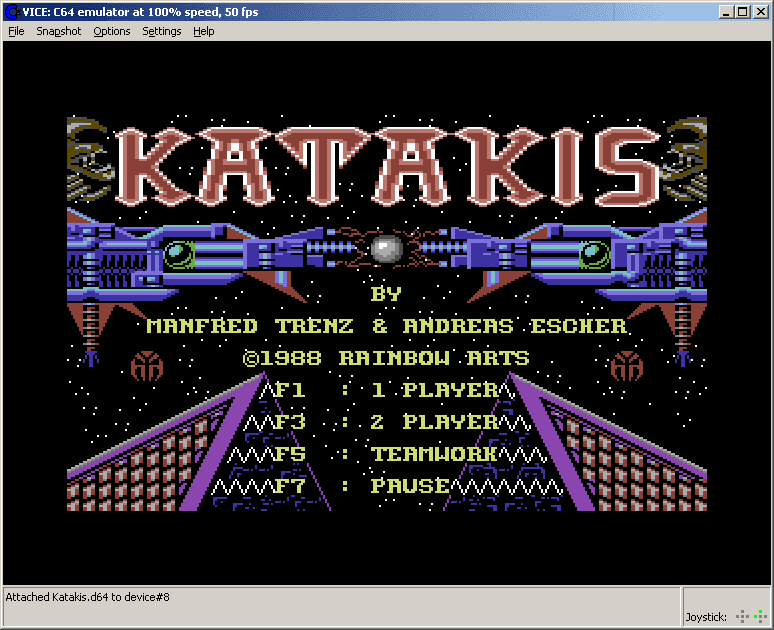Click the 'F5 : TEAMWORK' option
The image size is (774, 630).
point(386,454)
